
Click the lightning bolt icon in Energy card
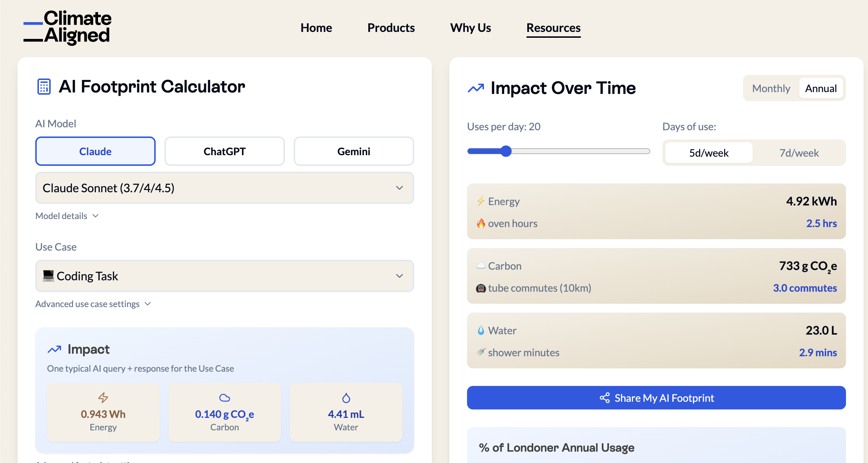tap(103, 398)
